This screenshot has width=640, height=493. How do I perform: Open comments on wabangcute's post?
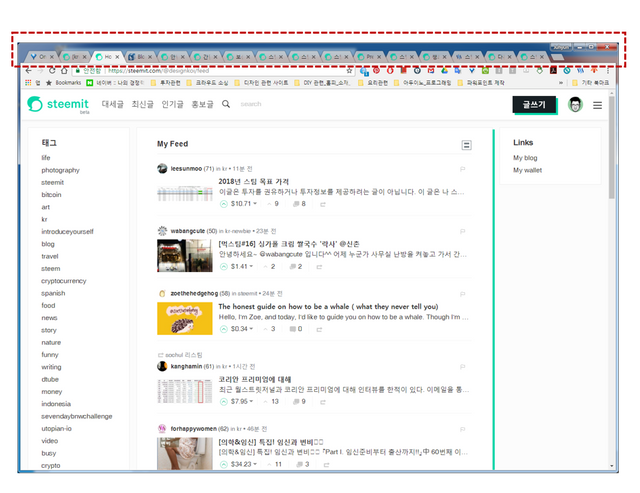coord(296,266)
